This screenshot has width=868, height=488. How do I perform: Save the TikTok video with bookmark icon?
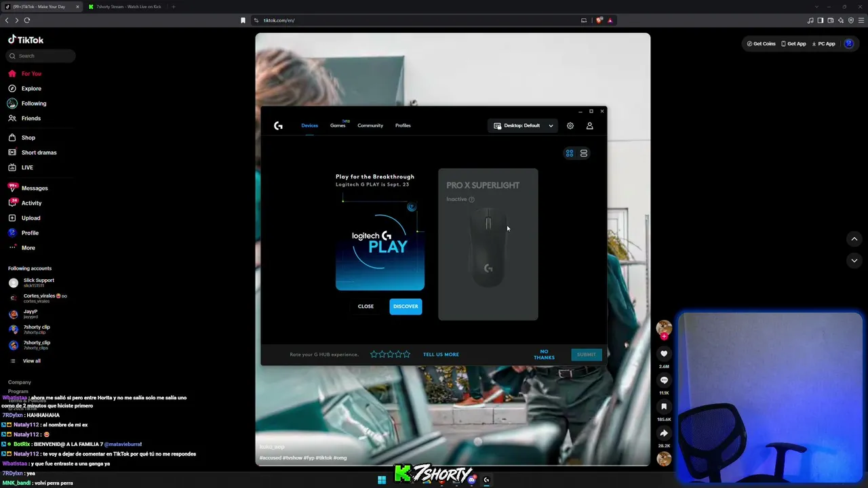[x=664, y=407]
